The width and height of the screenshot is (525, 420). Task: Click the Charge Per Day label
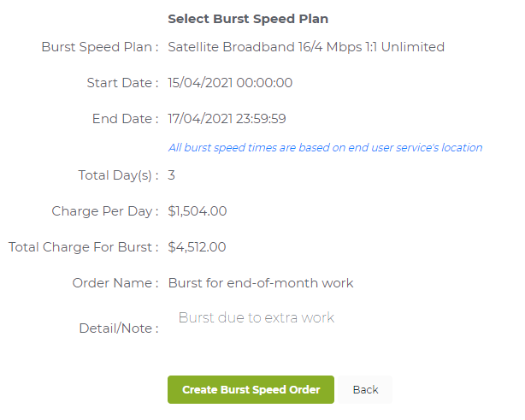point(105,211)
